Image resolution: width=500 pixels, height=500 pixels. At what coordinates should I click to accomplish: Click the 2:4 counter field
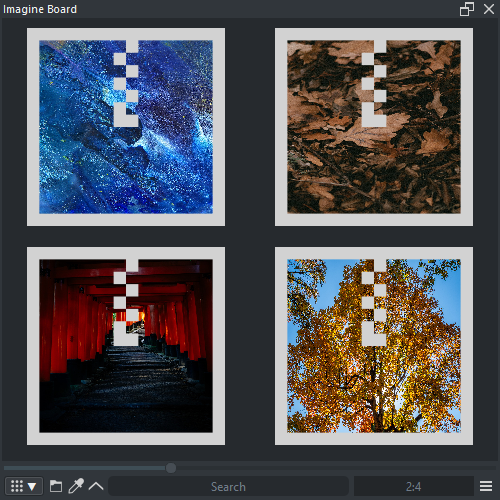414,486
